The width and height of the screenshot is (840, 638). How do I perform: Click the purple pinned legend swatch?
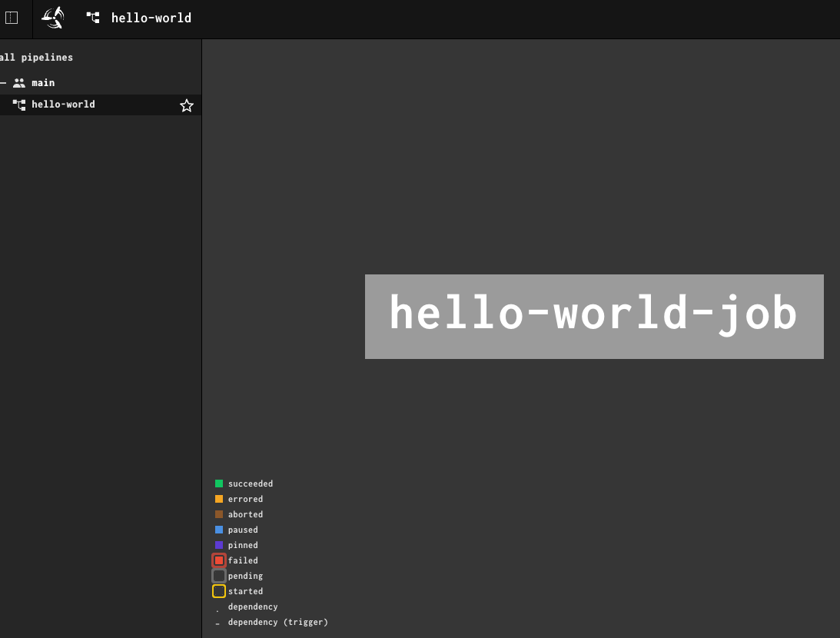coord(219,545)
